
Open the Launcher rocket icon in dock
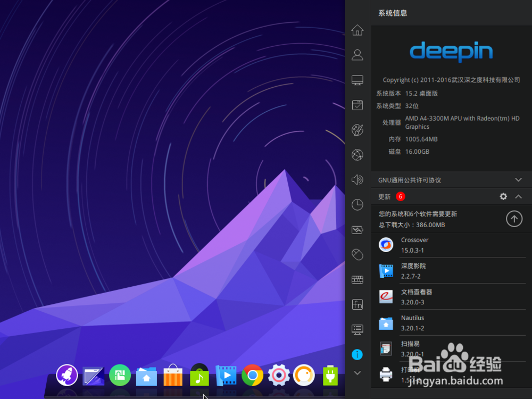tap(67, 375)
